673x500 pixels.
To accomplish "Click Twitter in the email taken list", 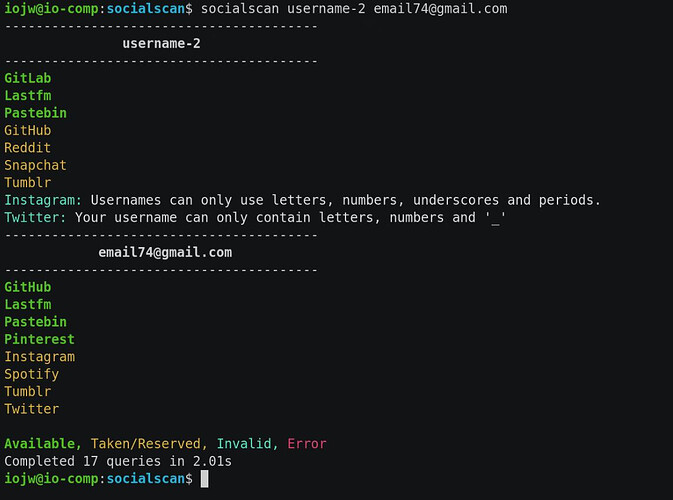I will pos(31,409).
